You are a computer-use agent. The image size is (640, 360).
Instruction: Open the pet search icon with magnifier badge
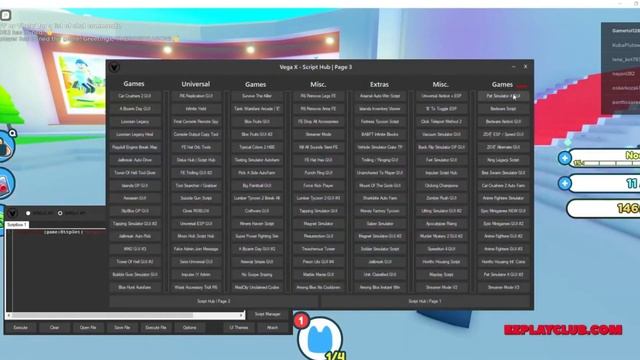6,146
